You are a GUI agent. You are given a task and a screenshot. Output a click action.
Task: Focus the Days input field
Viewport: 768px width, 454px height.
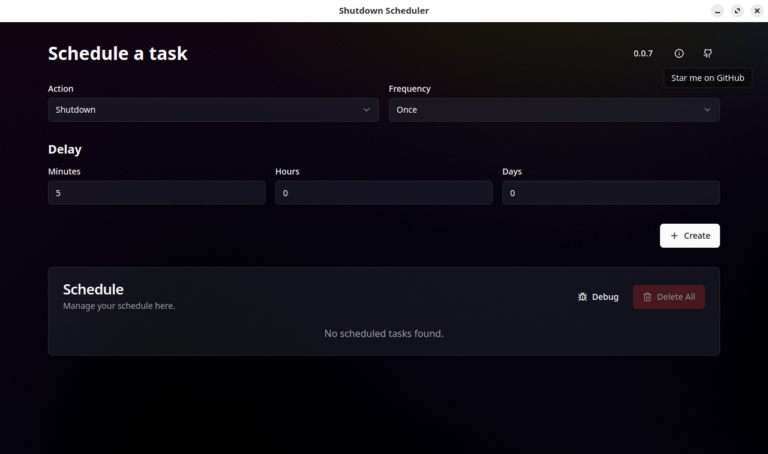point(610,193)
